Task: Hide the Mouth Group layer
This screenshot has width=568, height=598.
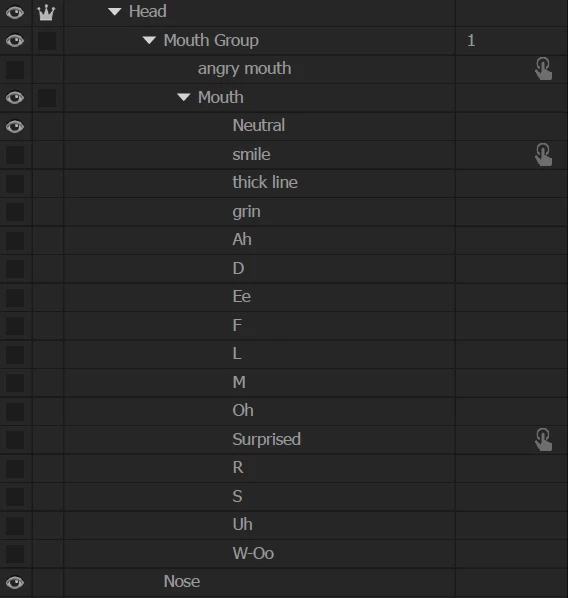Action: point(15,41)
